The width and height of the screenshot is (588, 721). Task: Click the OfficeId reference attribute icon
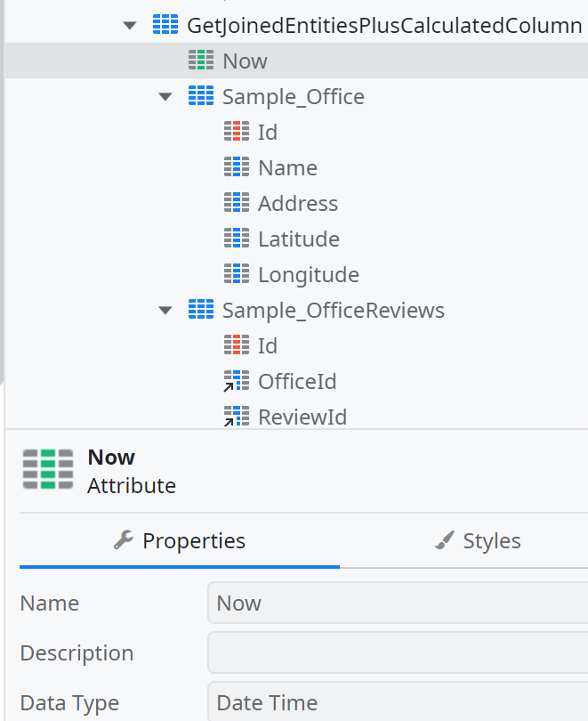click(237, 381)
